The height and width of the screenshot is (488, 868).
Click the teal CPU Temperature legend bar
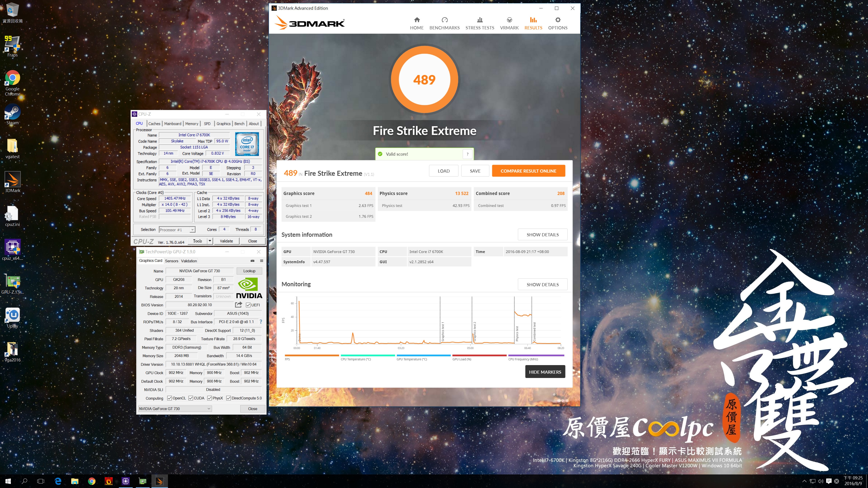click(368, 355)
